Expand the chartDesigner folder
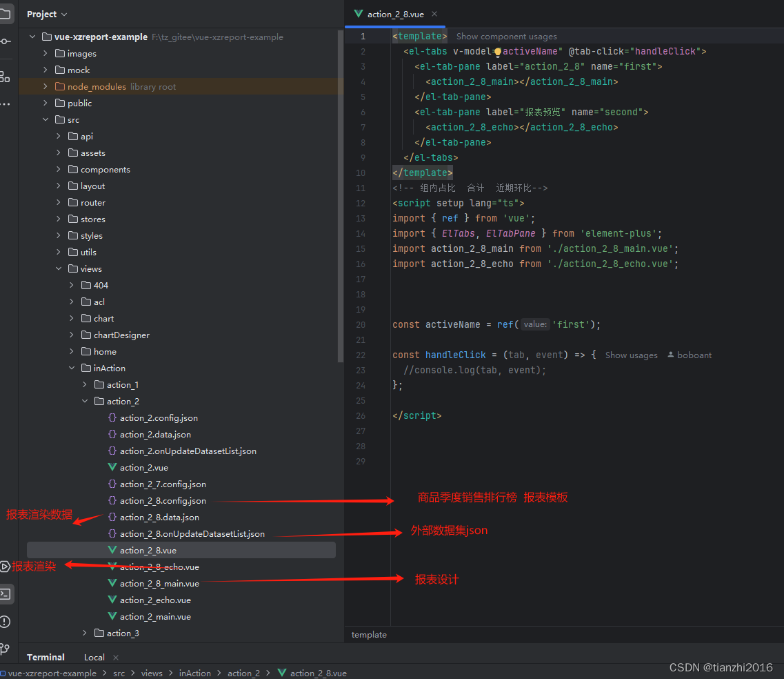This screenshot has width=784, height=679. [x=72, y=335]
